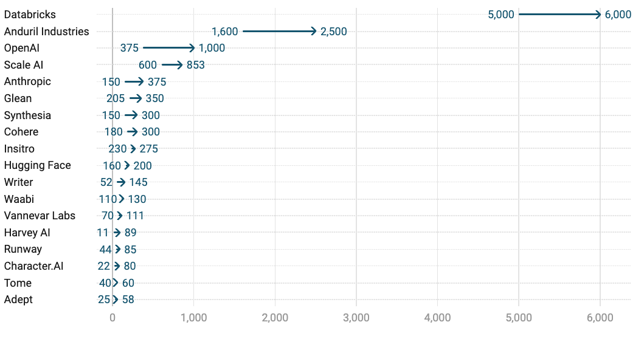Click the Scale AI start value 600
The image size is (644, 339).
click(148, 65)
